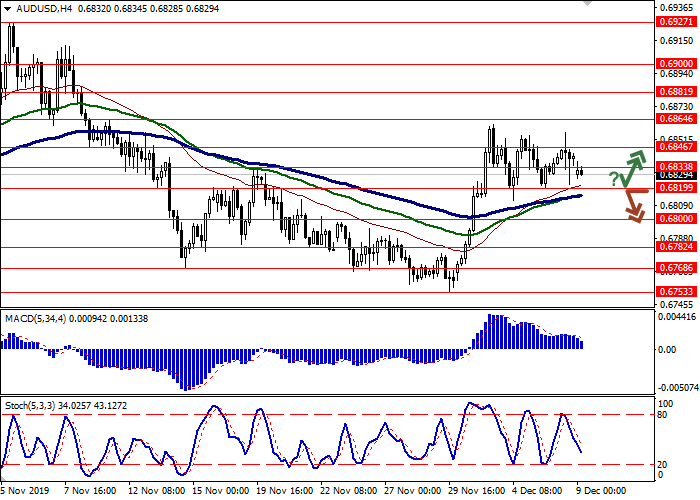
Task: Select the 0.67533 lowest level label
Action: tap(675, 292)
